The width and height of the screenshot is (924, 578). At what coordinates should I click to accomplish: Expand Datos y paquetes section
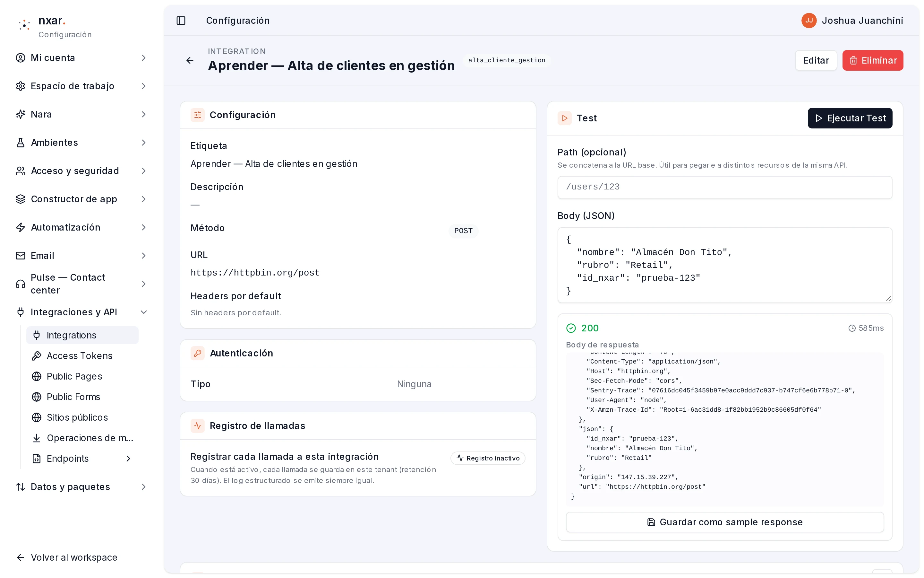tap(82, 487)
